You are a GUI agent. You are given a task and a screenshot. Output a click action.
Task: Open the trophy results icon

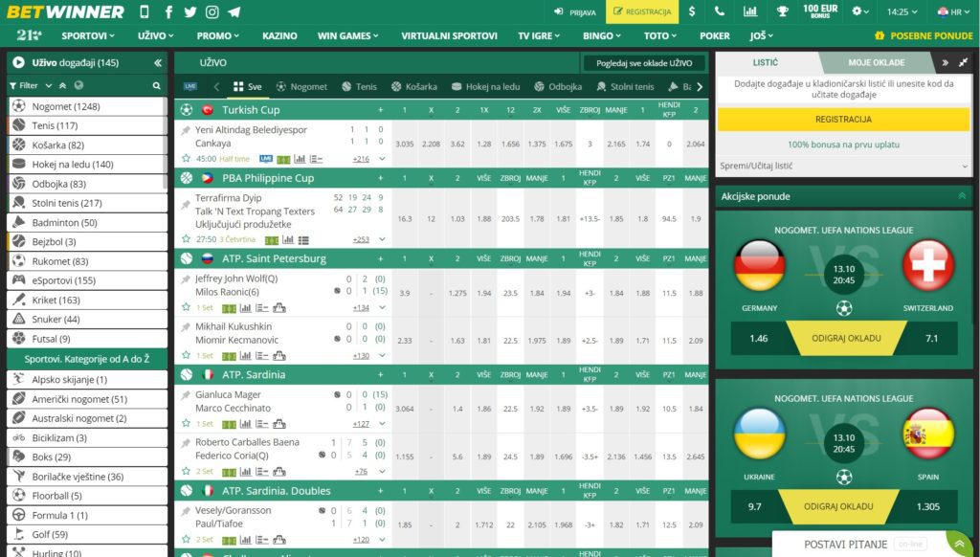[x=782, y=11]
